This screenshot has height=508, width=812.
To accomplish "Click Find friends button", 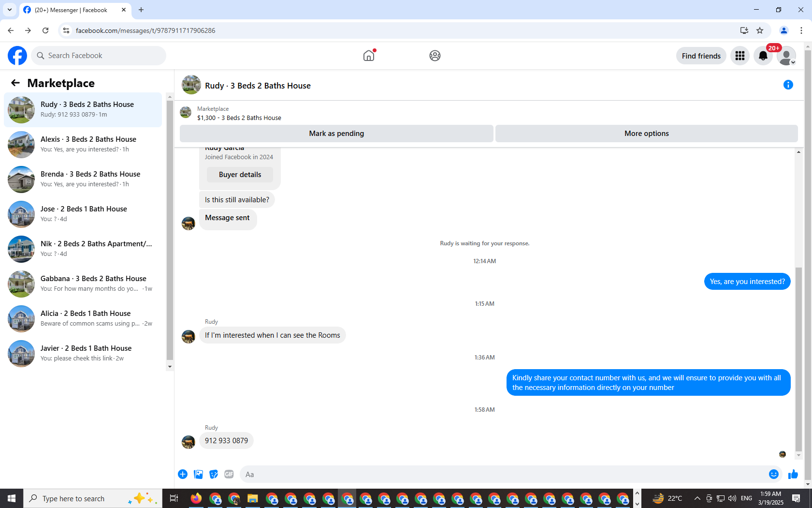I will [x=701, y=56].
